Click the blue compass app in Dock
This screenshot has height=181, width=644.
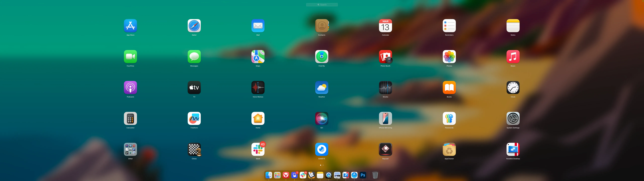(x=354, y=175)
